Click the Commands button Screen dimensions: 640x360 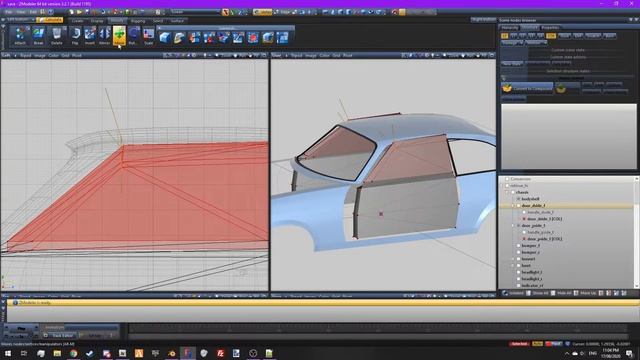(x=50, y=20)
